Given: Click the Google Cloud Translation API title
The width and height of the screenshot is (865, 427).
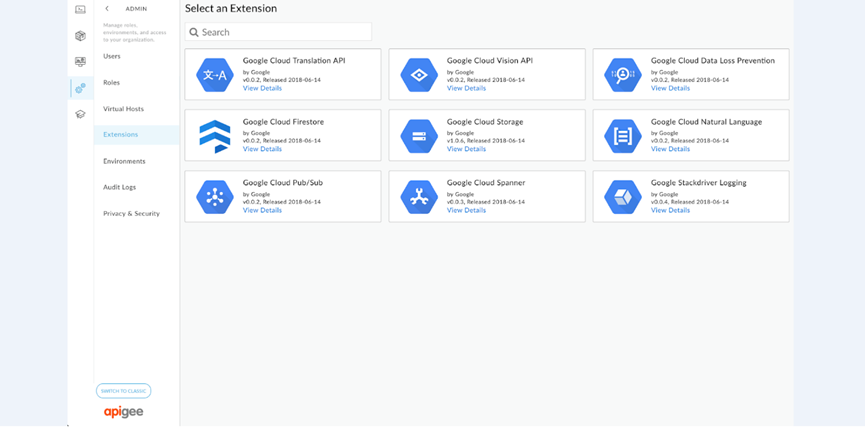Looking at the screenshot, I should tap(294, 61).
